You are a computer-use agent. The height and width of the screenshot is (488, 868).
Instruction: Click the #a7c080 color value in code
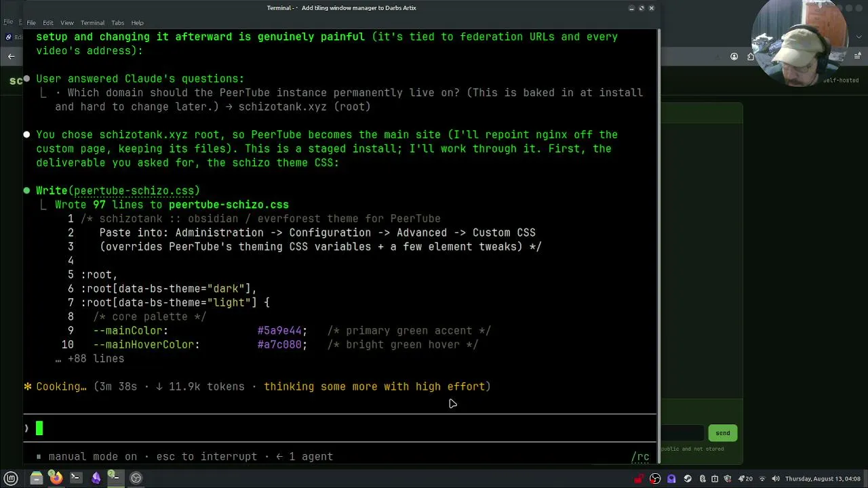279,345
